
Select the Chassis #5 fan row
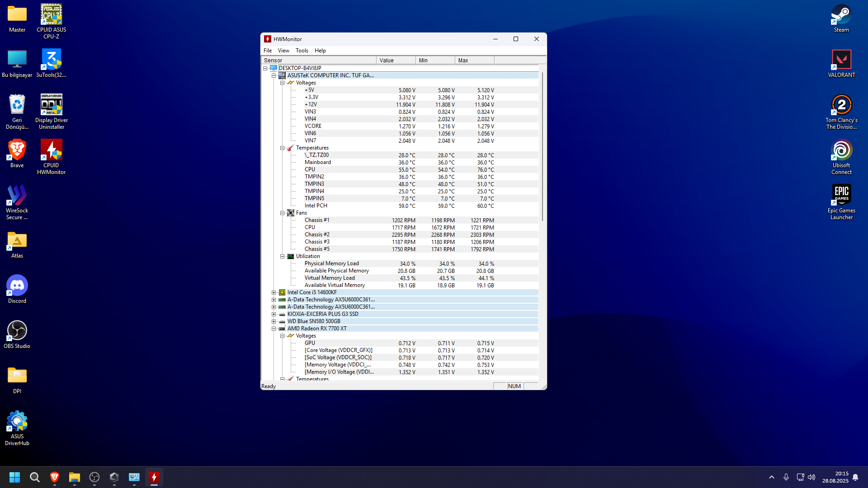[x=400, y=249]
